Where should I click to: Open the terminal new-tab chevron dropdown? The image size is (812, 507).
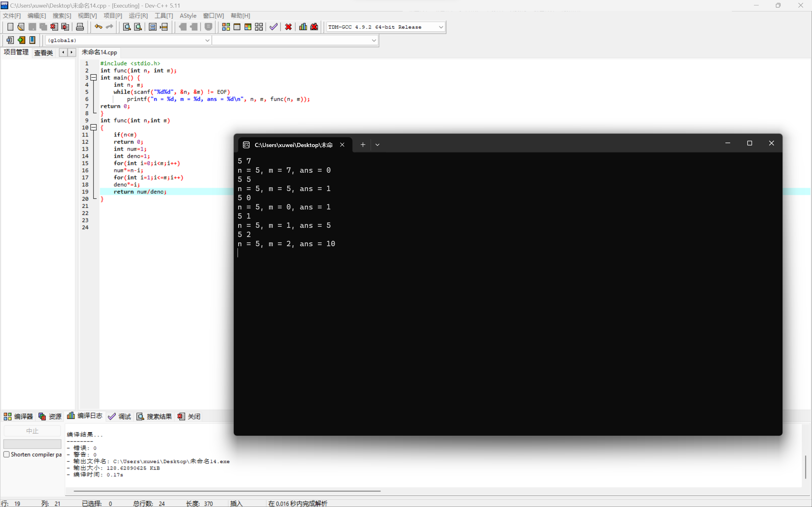click(377, 145)
